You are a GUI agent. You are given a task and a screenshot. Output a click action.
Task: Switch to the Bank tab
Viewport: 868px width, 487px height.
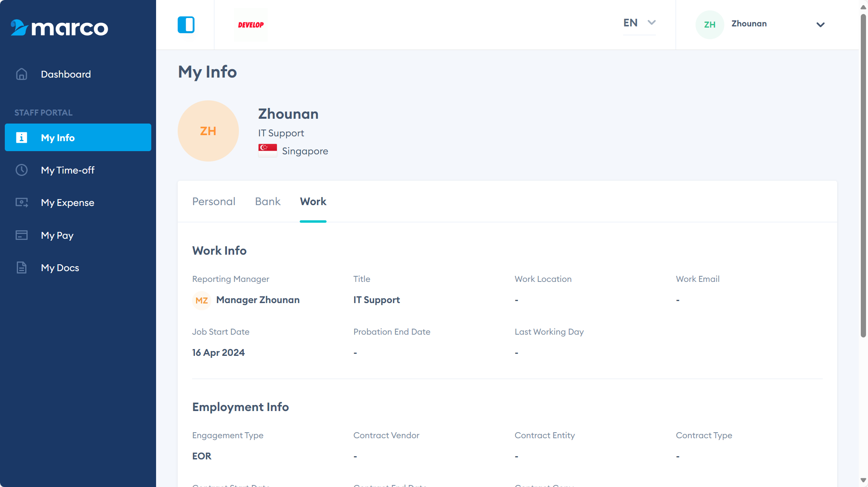point(268,202)
